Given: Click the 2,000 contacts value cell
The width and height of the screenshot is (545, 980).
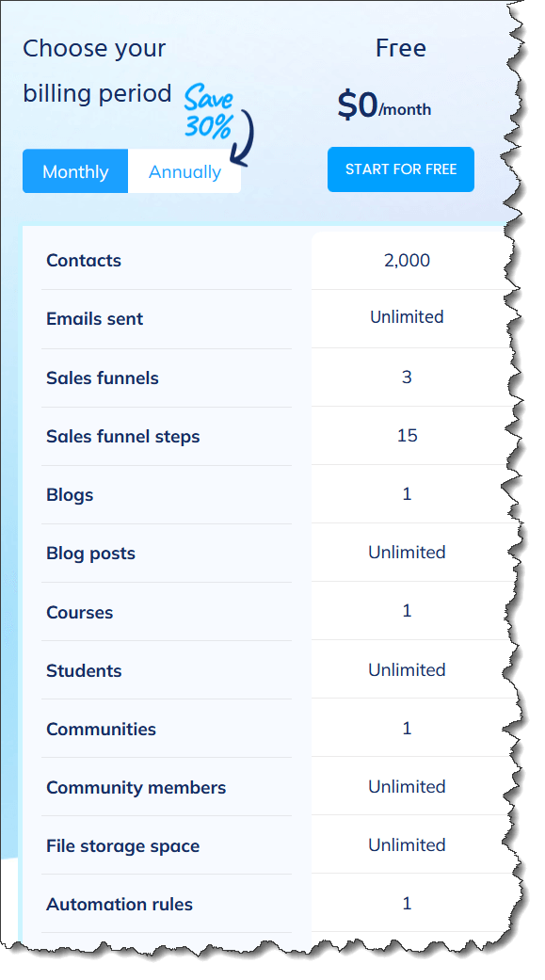Looking at the screenshot, I should [x=407, y=260].
